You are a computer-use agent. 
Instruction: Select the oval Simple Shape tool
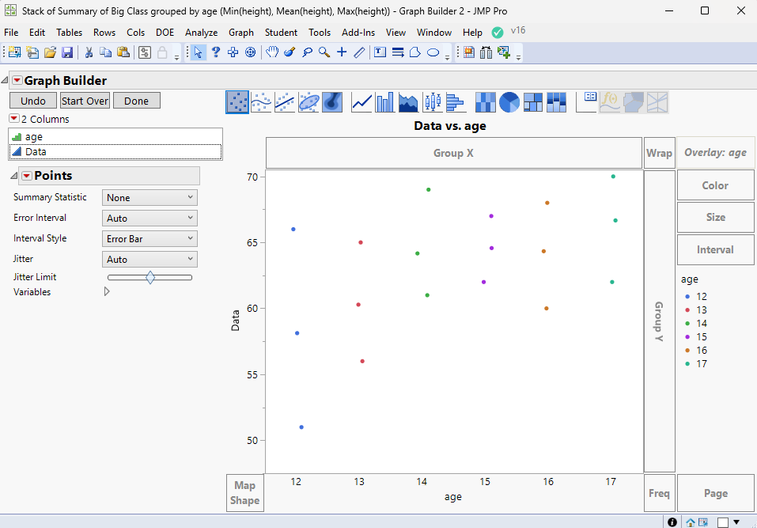tap(433, 53)
